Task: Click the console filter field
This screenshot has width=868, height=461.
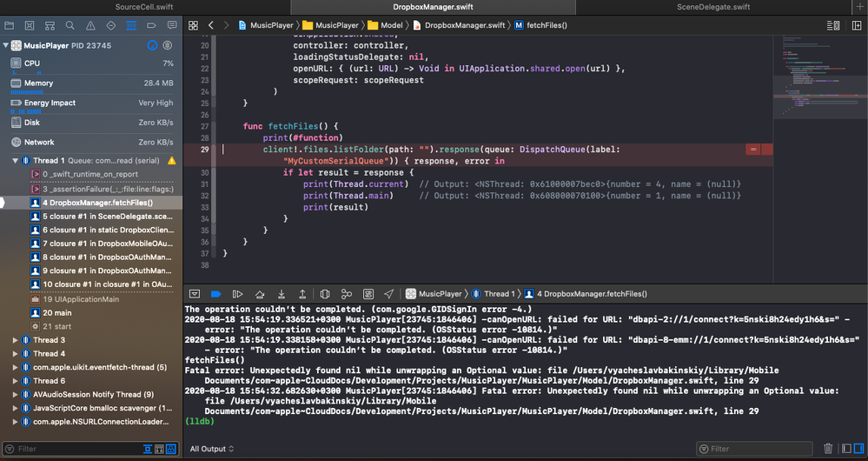Action: pyautogui.click(x=756, y=449)
